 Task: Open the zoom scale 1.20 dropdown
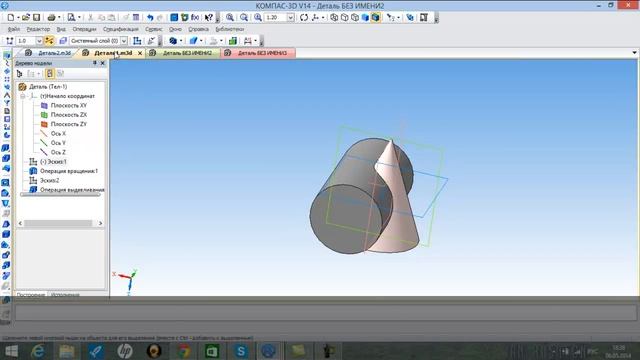click(x=290, y=18)
